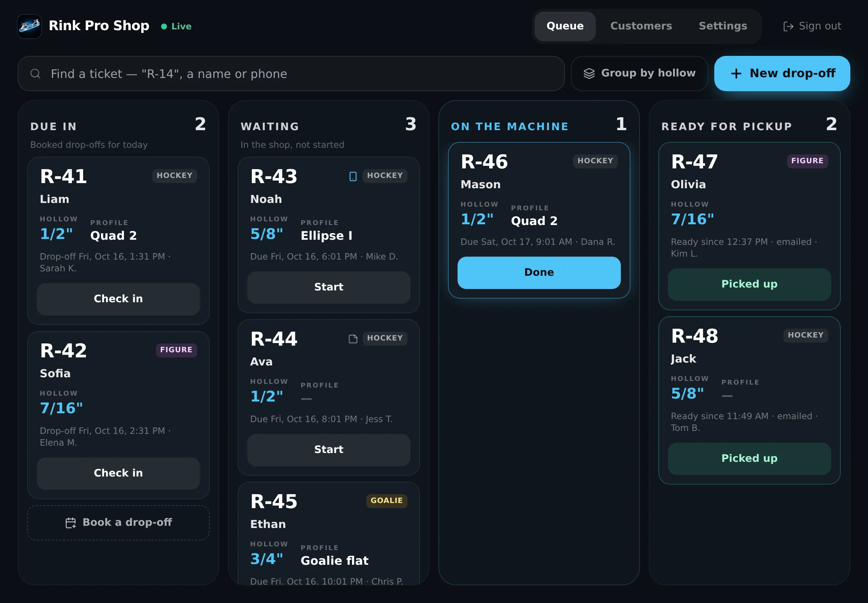Viewport: 868px width, 603px height.
Task: Click the note icon on ticket R-44
Action: [x=353, y=339]
